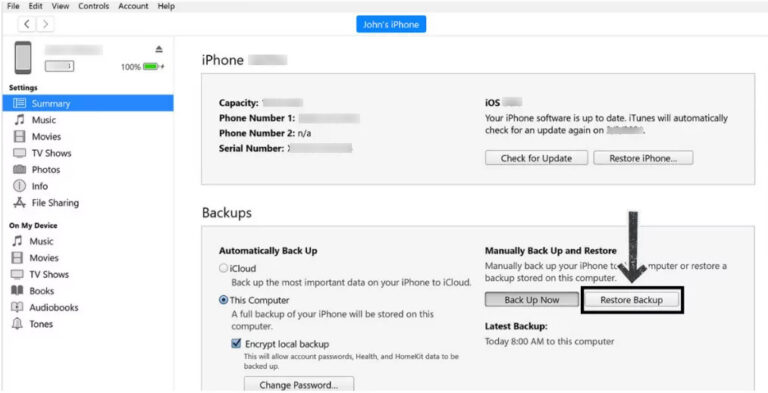This screenshot has width=768, height=393.
Task: Open the View menu
Action: point(60,6)
